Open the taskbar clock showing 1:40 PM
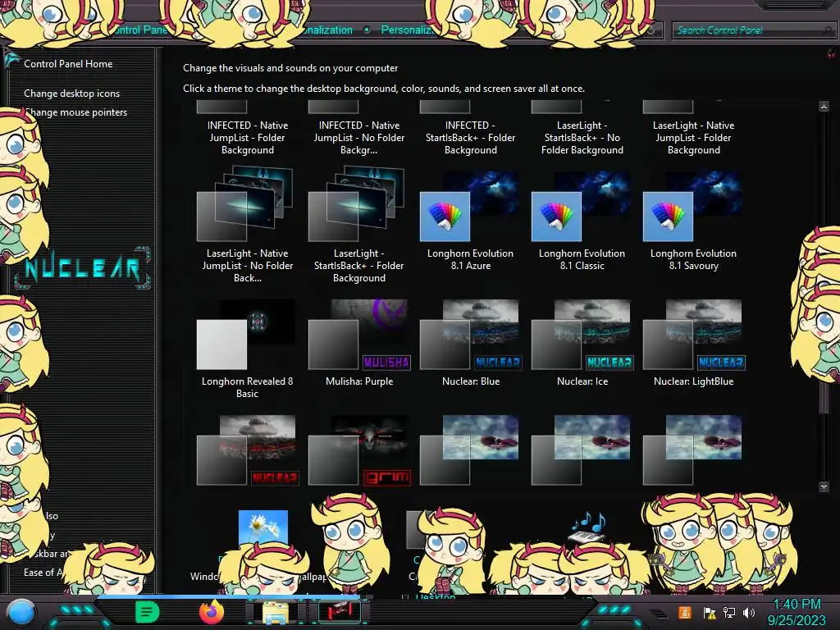Viewport: 840px width, 630px height. [797, 612]
